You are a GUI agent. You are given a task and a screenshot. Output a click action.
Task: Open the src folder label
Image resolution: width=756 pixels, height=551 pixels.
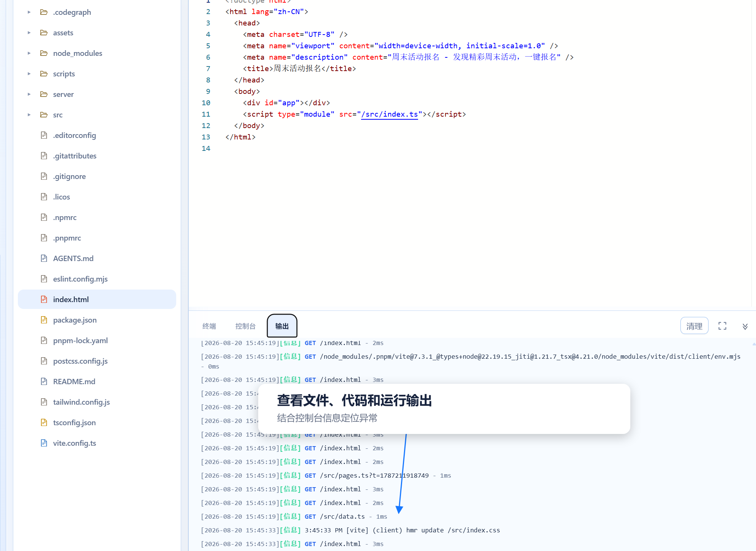(x=58, y=115)
